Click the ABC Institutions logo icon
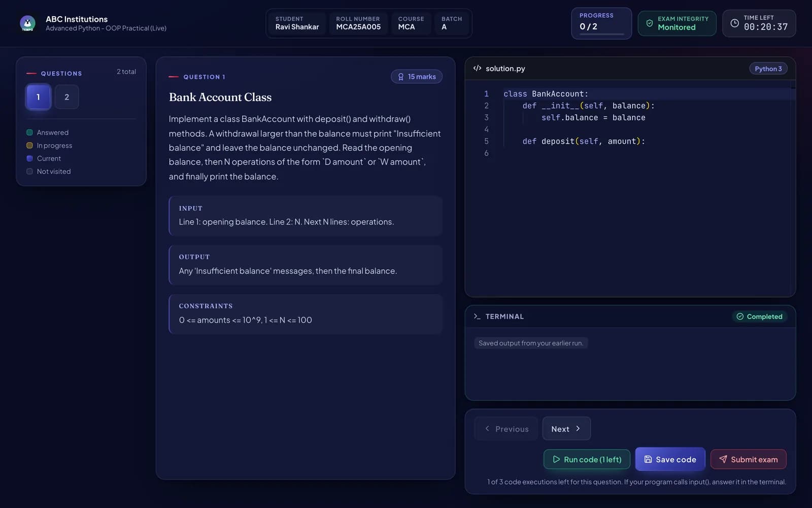Viewport: 812px width, 508px height. pyautogui.click(x=27, y=23)
